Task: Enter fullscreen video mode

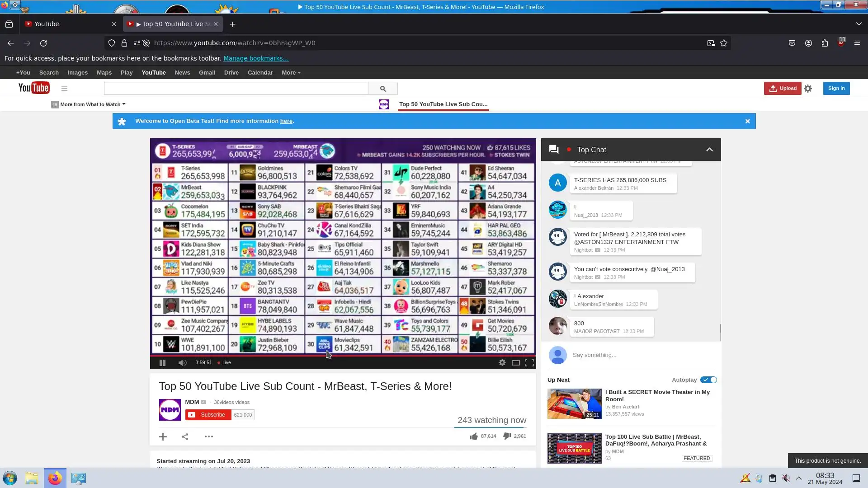Action: (x=529, y=363)
